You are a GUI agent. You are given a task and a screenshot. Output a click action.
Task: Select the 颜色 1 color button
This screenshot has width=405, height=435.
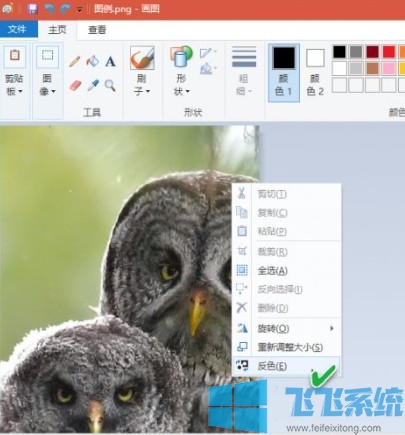click(x=284, y=72)
